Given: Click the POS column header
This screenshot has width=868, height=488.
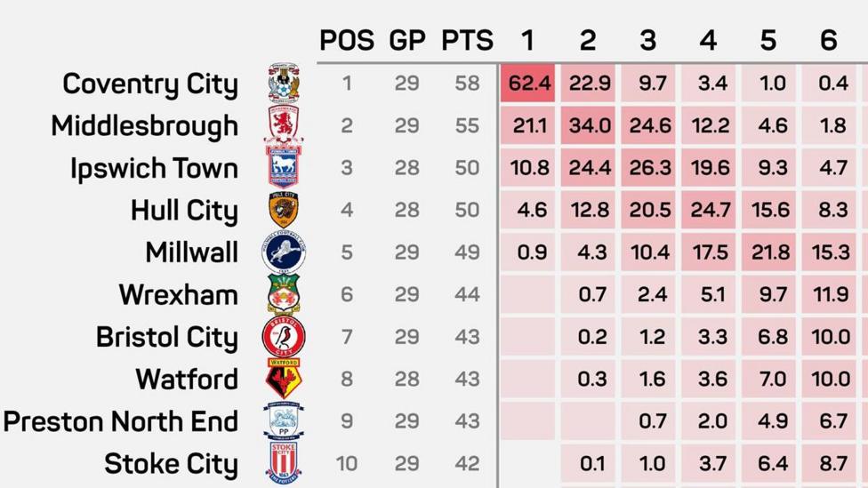Looking at the screenshot, I should pyautogui.click(x=347, y=41).
